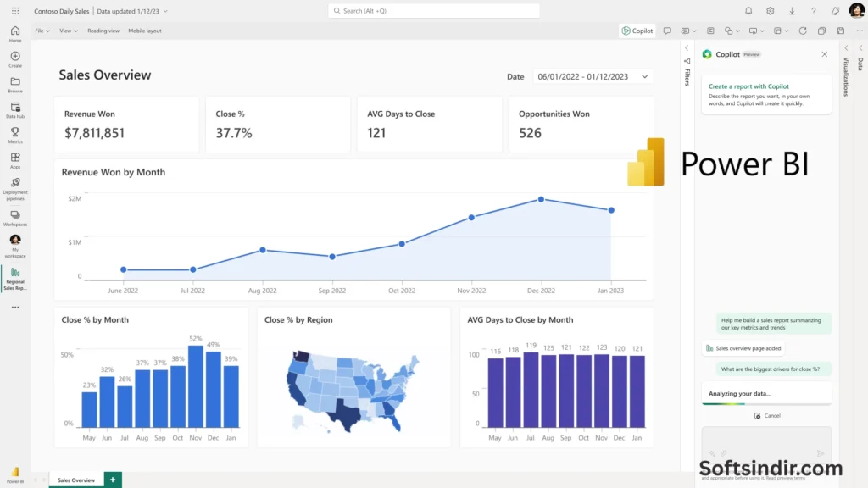
Task: Open the Copilot pane from the toolbar
Action: point(637,30)
